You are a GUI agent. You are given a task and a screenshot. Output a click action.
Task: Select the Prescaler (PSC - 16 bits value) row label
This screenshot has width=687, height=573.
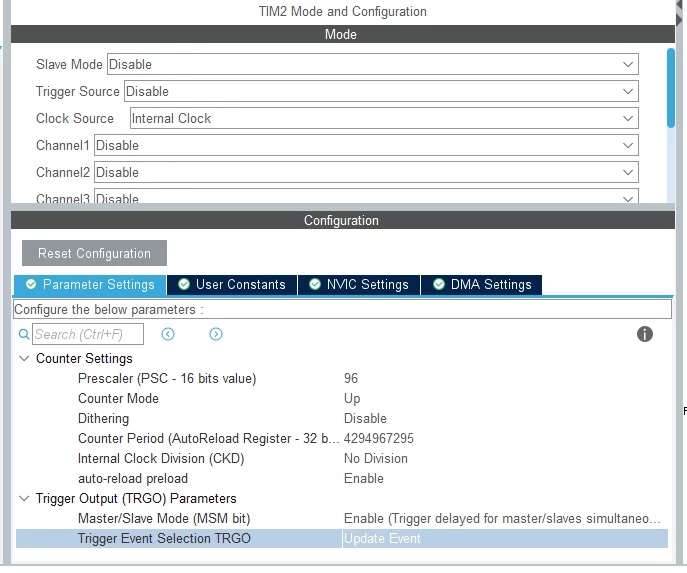[x=167, y=378]
